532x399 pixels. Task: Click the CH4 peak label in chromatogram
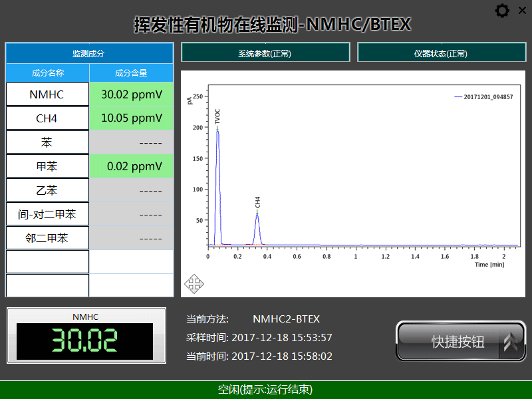257,202
